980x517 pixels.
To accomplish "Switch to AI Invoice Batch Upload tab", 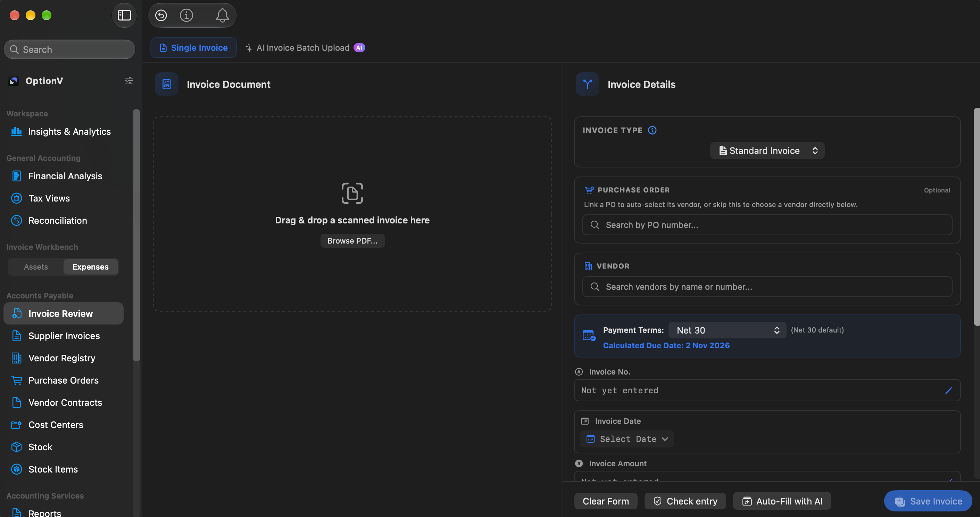I will coord(305,48).
